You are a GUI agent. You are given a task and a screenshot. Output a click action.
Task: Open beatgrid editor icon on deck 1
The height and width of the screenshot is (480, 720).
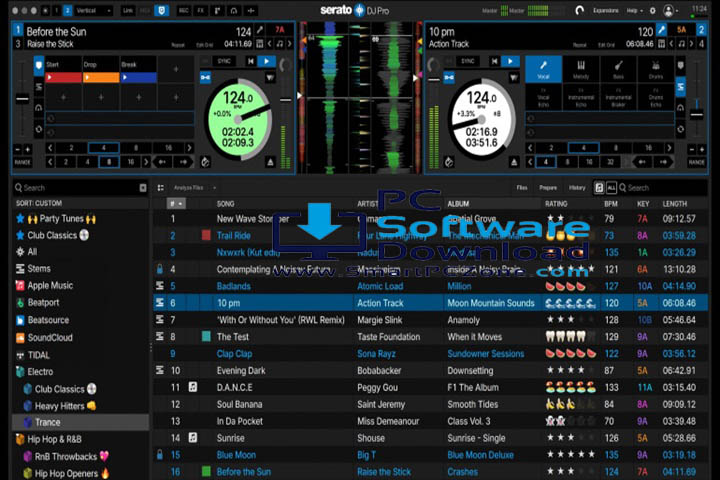point(259,44)
